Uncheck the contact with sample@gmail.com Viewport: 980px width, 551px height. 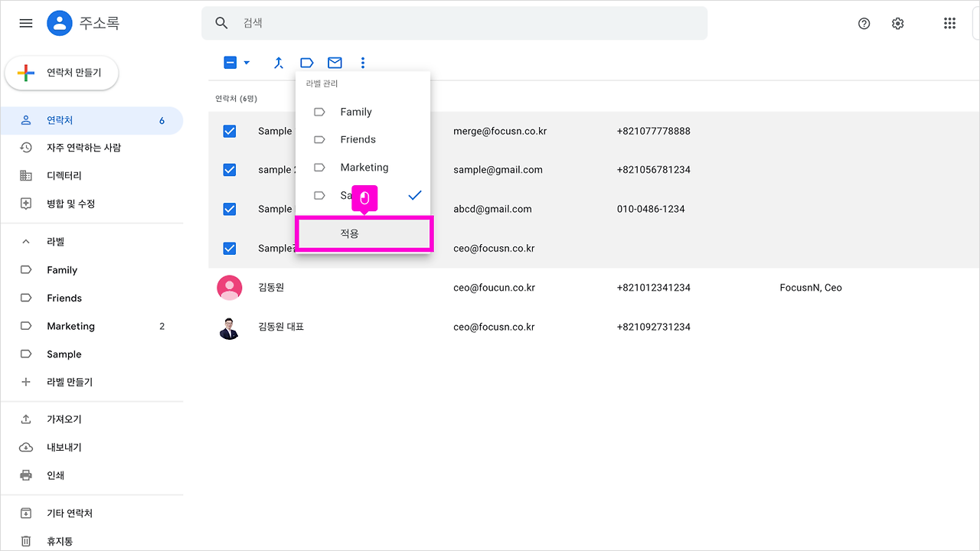(x=230, y=170)
